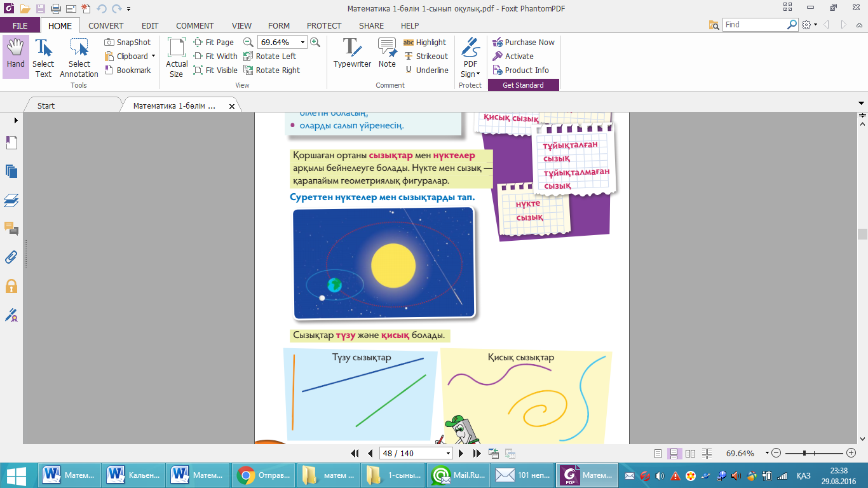
Task: Click inside the Find search box
Action: [x=754, y=25]
